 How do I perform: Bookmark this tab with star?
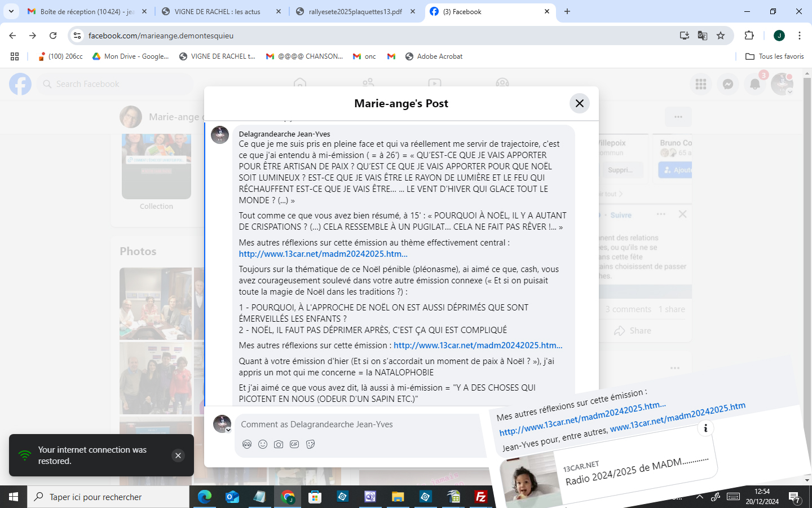(x=721, y=36)
